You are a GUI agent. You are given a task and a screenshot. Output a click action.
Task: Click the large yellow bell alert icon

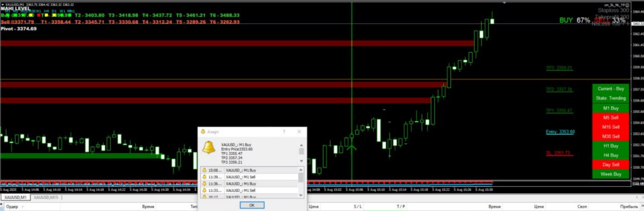tap(209, 148)
